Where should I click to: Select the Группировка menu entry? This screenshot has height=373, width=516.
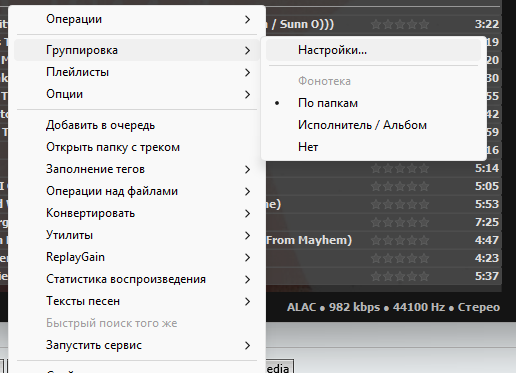tap(137, 50)
